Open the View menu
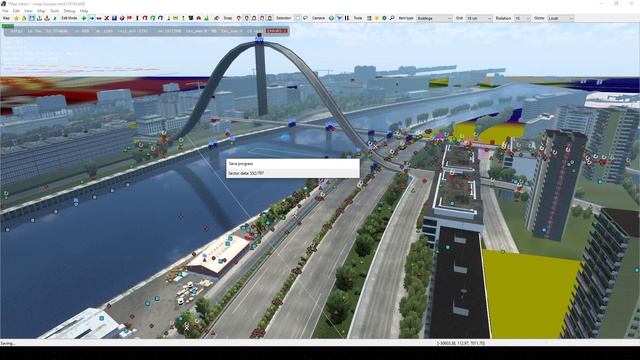This screenshot has width=640, height=360. [x=28, y=11]
